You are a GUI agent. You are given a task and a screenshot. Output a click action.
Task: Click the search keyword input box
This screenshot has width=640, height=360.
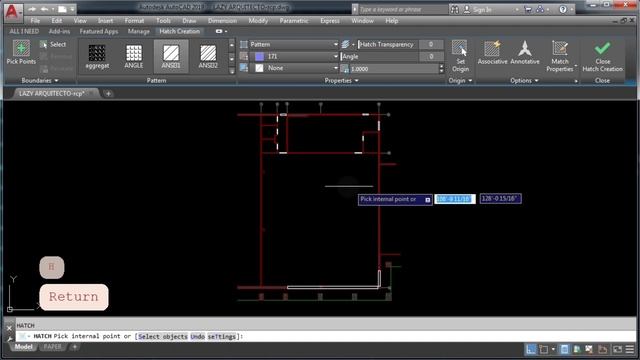pos(402,9)
